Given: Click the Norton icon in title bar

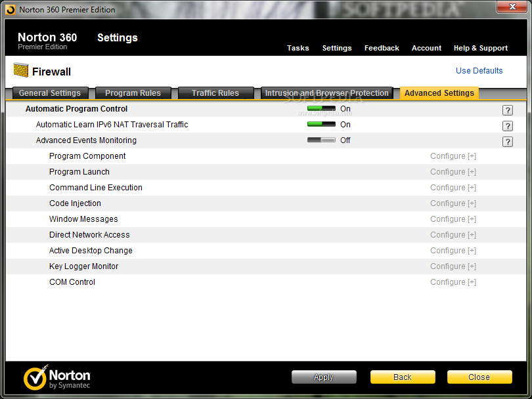Looking at the screenshot, I should coord(11,10).
